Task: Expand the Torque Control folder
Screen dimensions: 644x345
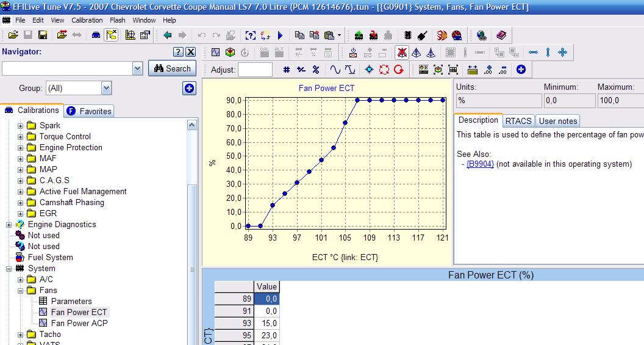Action: point(20,137)
